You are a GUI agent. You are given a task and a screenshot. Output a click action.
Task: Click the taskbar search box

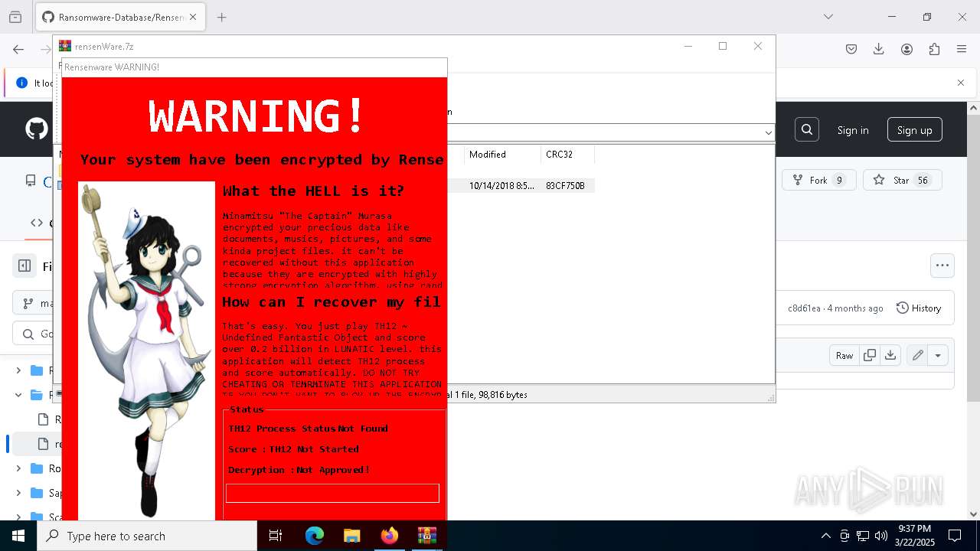coord(147,536)
